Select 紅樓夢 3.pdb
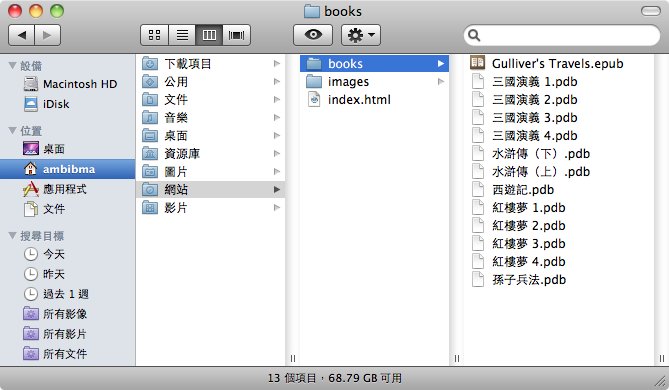The image size is (669, 390). click(x=558, y=244)
